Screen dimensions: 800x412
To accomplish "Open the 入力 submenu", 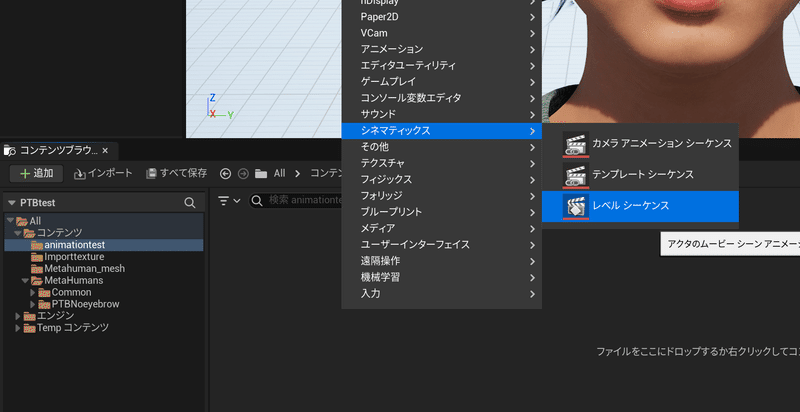I will [x=441, y=294].
